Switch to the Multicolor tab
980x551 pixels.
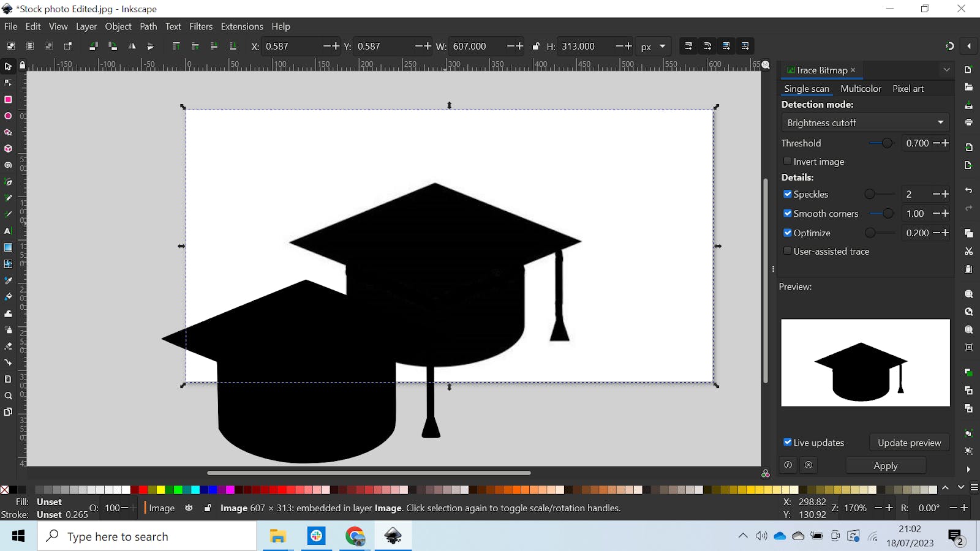pos(861,89)
